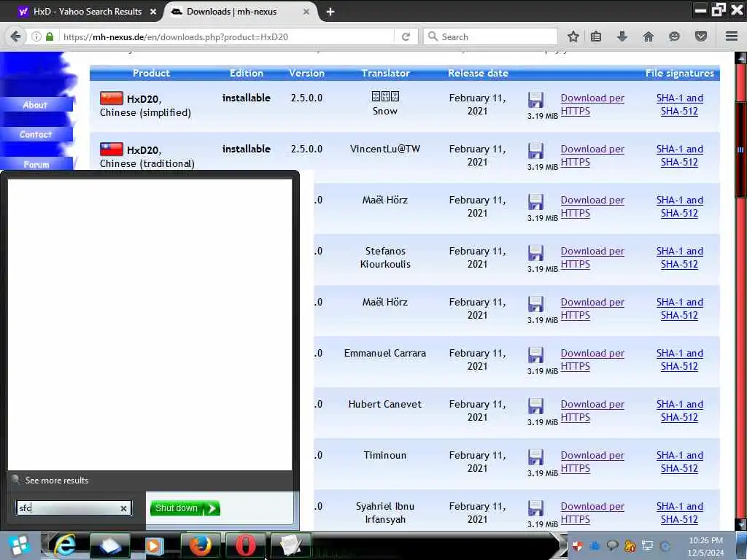Click floppy disk icon in VincentLu@TW row
Viewport: 747px width, 560px height.
[x=535, y=151]
